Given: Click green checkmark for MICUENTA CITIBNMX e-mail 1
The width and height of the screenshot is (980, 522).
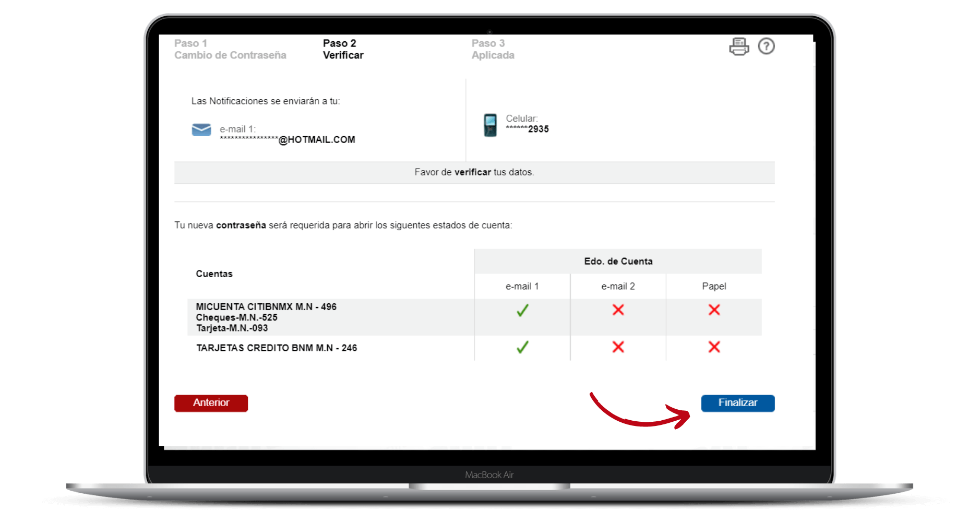Looking at the screenshot, I should pos(522,311).
